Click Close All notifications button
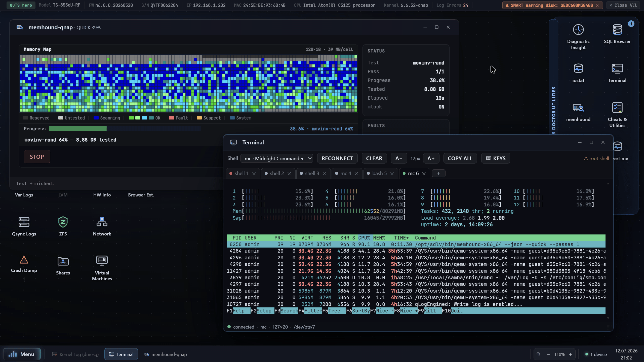Viewport: 644px width, 362px height. pyautogui.click(x=623, y=5)
